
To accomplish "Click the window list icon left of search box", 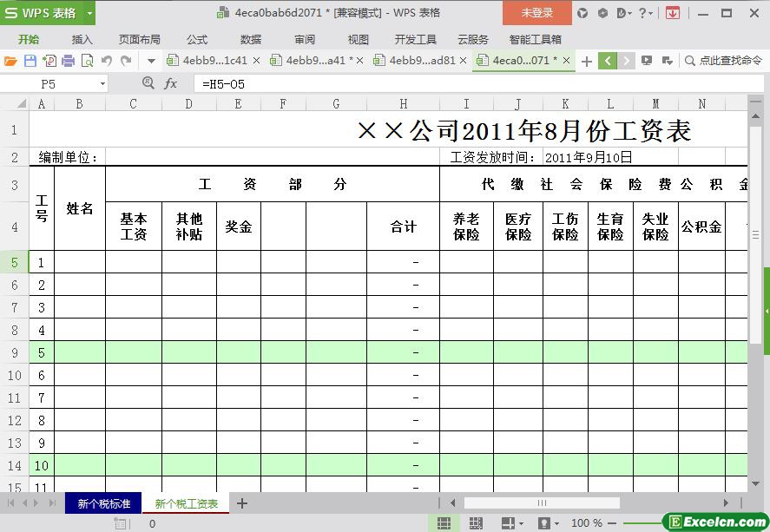I will [667, 61].
